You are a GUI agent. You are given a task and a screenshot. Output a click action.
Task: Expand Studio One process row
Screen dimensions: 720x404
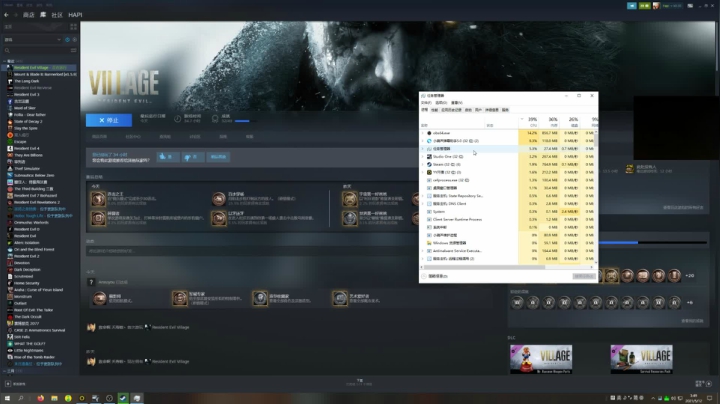point(423,157)
